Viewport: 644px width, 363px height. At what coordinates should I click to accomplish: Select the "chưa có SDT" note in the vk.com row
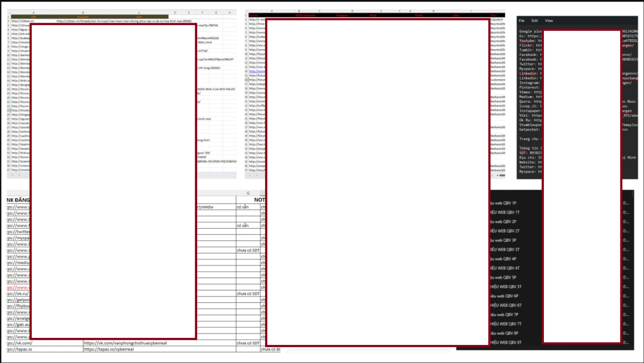click(248, 343)
